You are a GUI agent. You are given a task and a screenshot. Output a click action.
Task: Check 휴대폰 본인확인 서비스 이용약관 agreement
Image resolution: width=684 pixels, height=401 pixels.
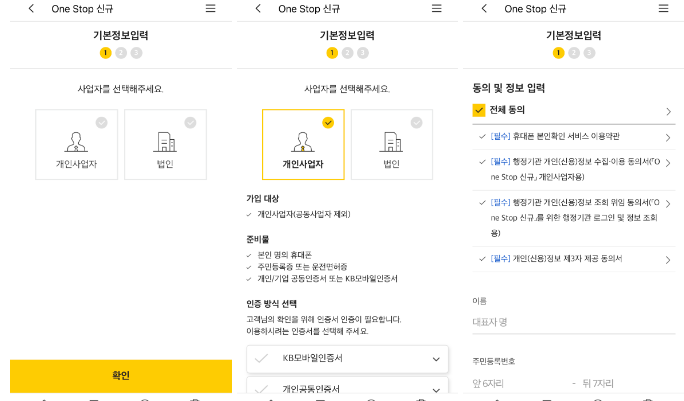click(482, 137)
